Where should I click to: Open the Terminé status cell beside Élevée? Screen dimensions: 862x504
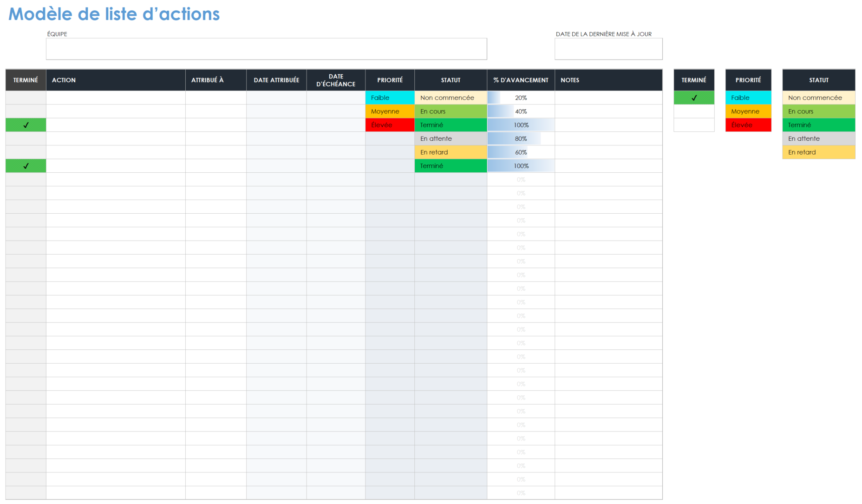[451, 125]
